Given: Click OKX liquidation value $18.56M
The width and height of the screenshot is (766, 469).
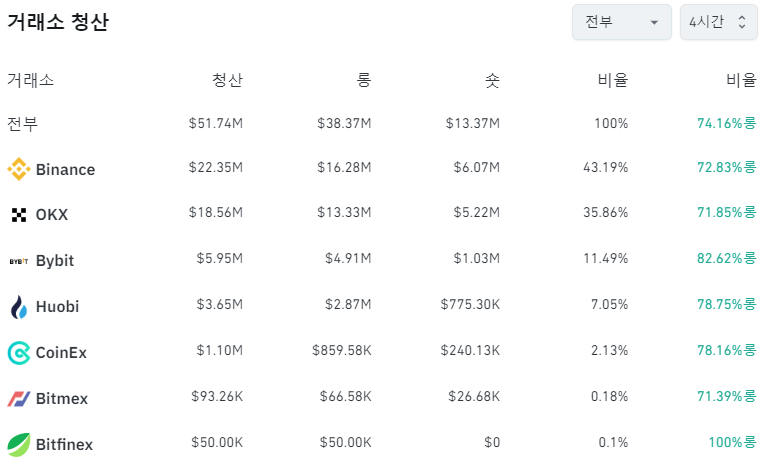Looking at the screenshot, I should coord(215,213).
